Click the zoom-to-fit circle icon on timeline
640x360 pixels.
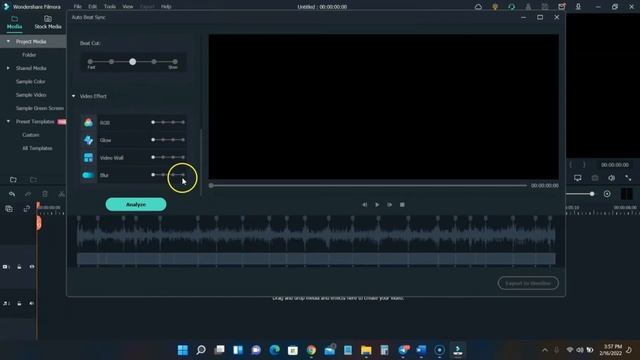point(607,194)
